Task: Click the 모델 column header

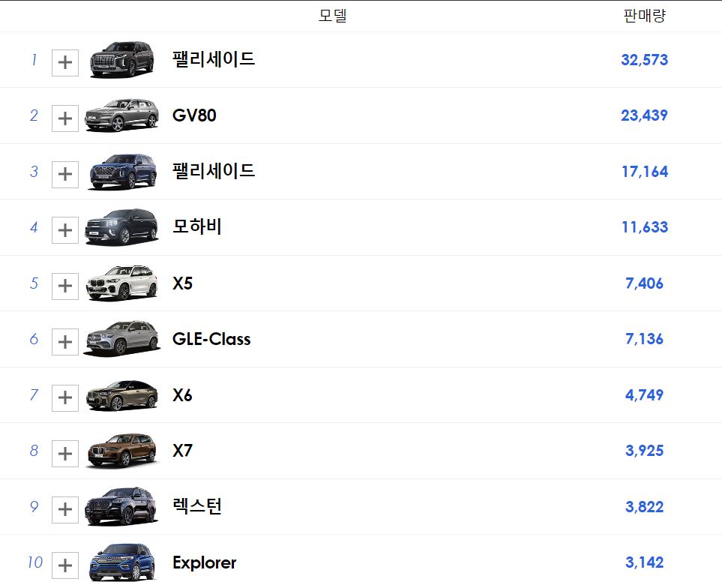Action: pyautogui.click(x=332, y=16)
